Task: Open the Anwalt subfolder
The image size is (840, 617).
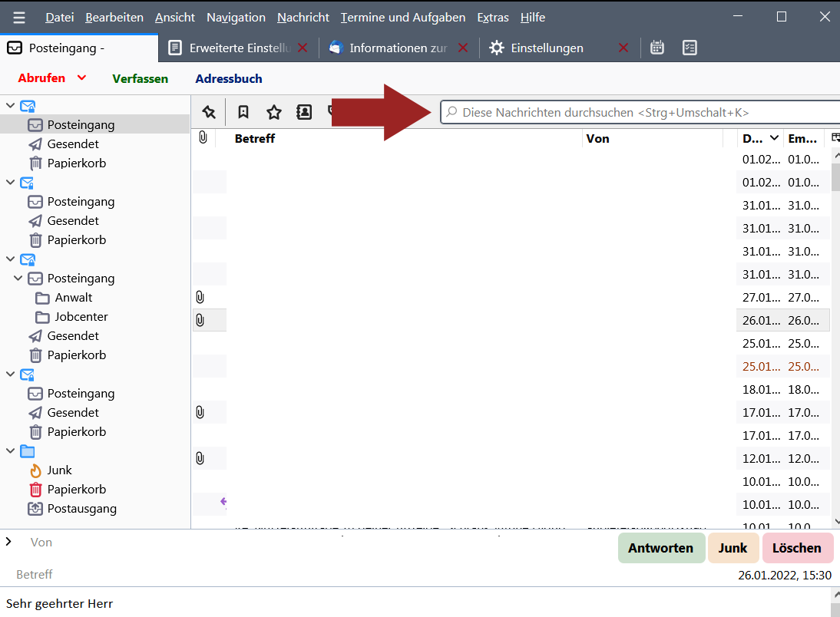Action: (x=74, y=297)
